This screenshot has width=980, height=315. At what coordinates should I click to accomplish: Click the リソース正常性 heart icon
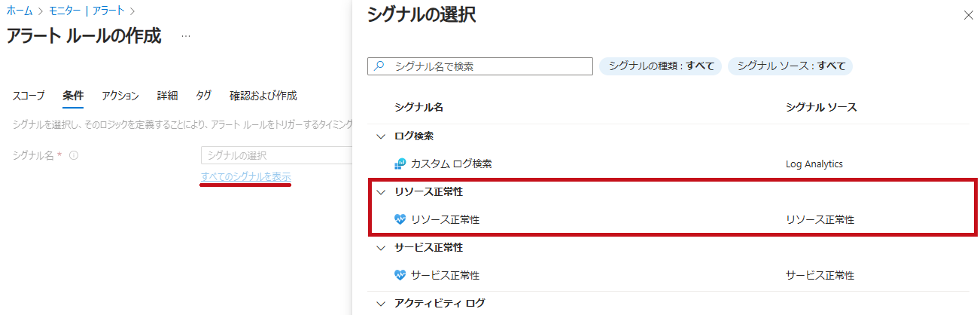[x=400, y=219]
